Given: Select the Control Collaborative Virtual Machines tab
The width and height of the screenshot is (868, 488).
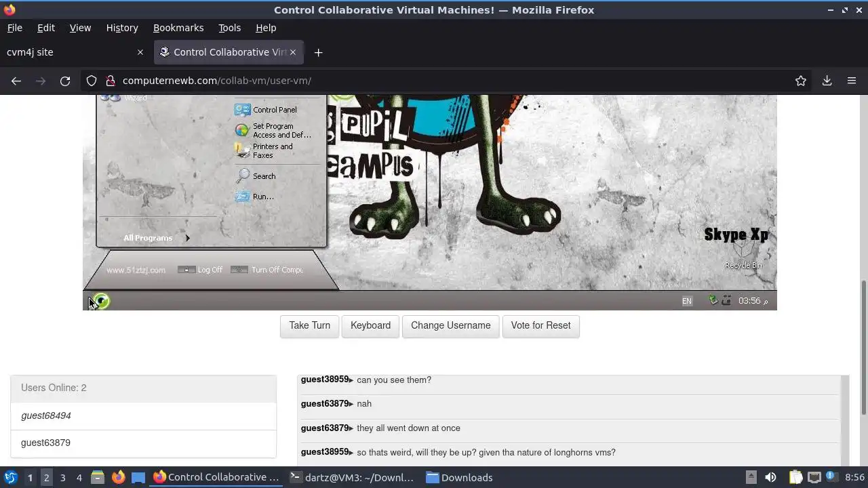Looking at the screenshot, I should (229, 52).
